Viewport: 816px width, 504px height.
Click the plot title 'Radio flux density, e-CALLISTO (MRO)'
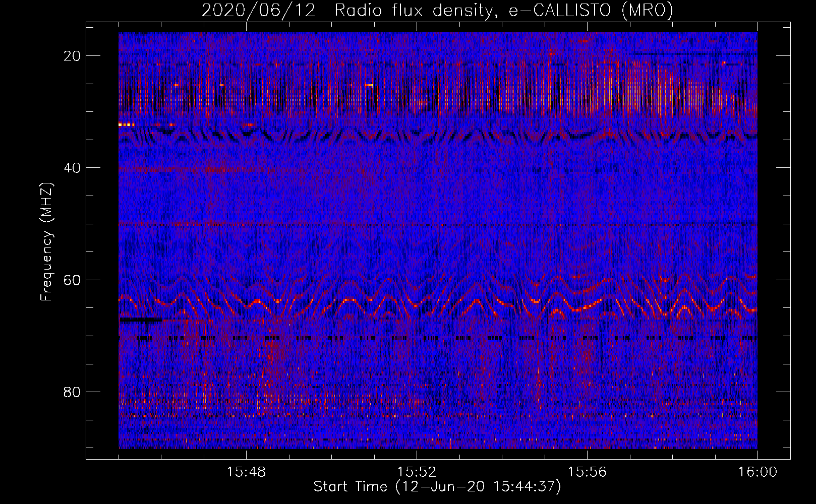click(504, 10)
